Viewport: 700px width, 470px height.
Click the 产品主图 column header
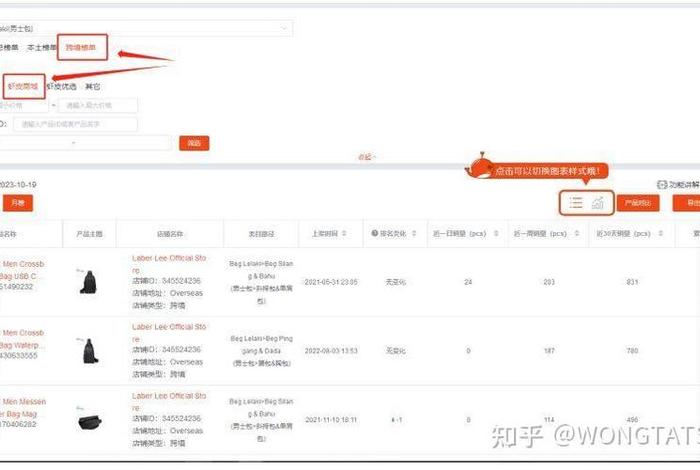coord(89,234)
